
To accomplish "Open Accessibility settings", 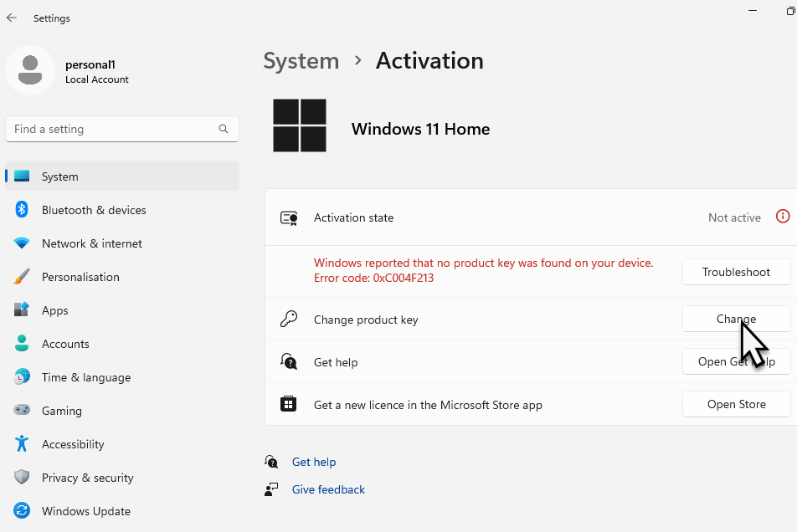I will click(x=122, y=444).
